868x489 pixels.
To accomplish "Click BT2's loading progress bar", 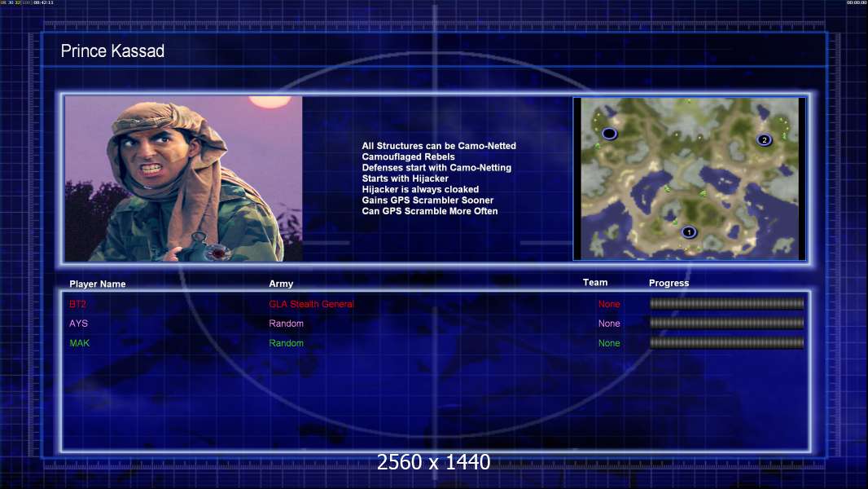I will (727, 303).
